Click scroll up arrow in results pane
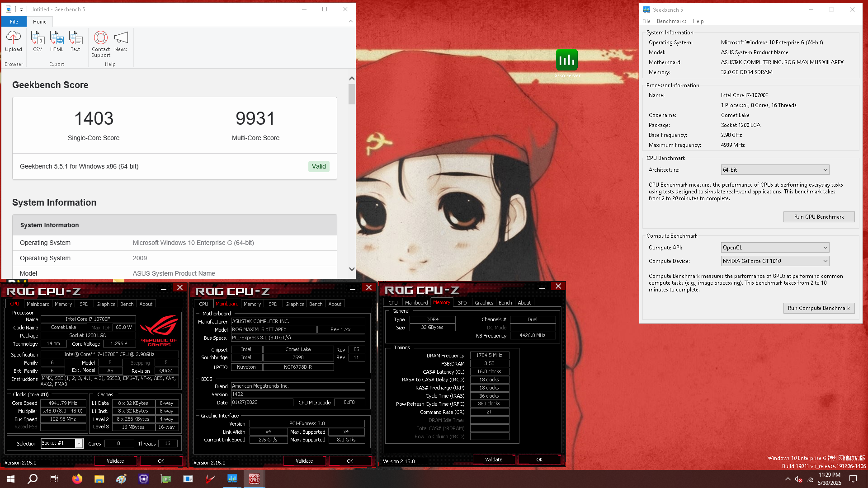This screenshot has width=868, height=488. pyautogui.click(x=352, y=79)
